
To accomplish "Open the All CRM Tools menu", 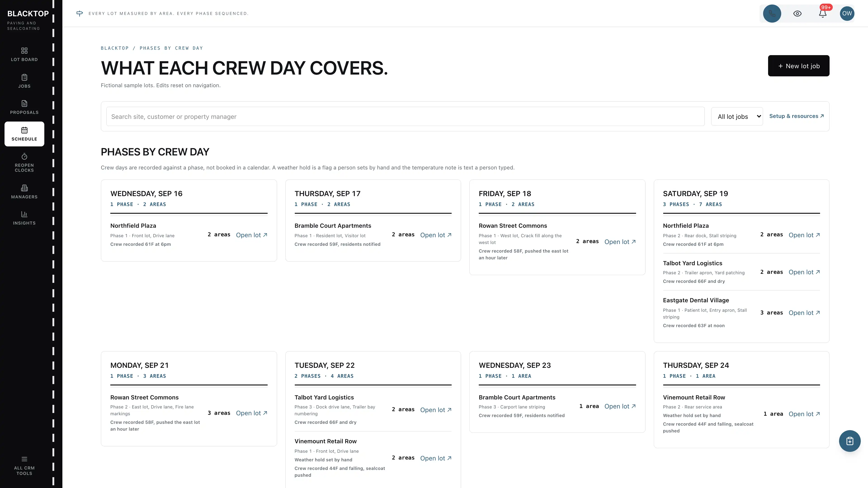I will pos(24,466).
